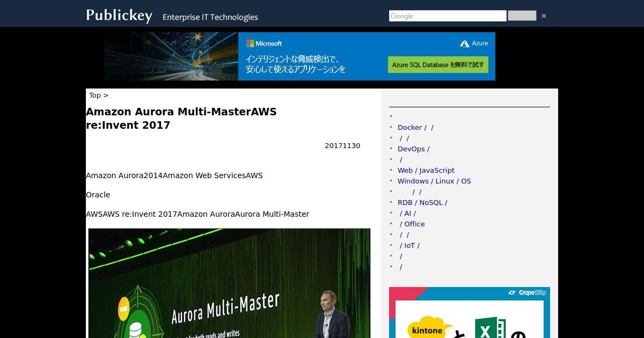Try Azure SQL Database free button

438,64
